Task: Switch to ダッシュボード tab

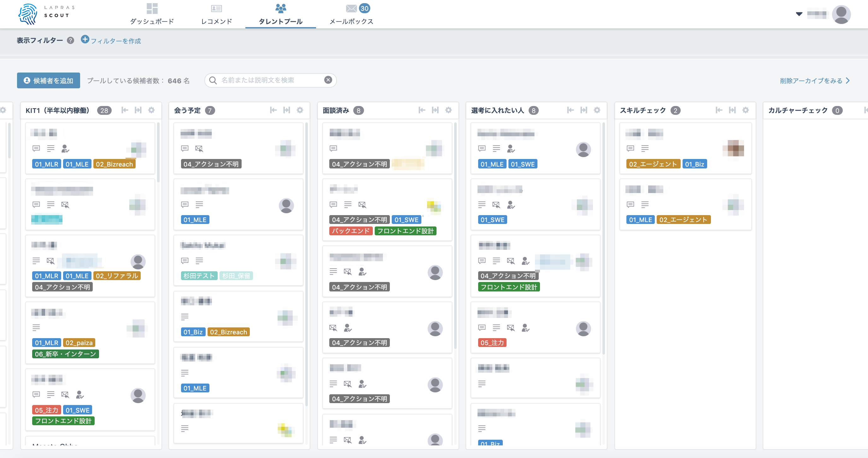Action: click(152, 14)
